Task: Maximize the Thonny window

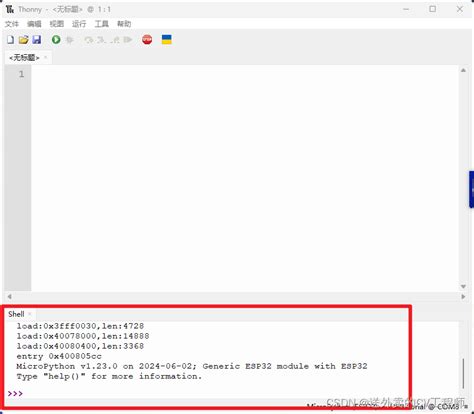Action: (x=433, y=9)
